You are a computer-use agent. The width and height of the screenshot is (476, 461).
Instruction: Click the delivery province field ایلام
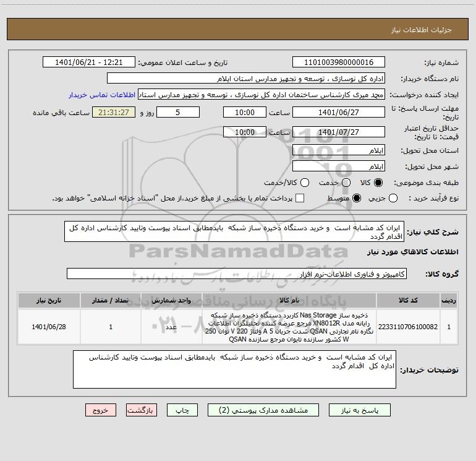[339, 150]
